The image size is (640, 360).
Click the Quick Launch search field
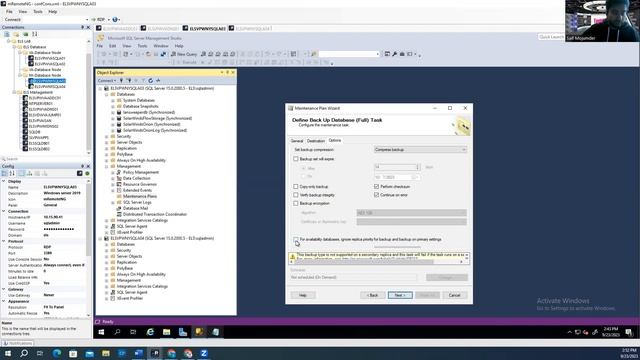551,37
